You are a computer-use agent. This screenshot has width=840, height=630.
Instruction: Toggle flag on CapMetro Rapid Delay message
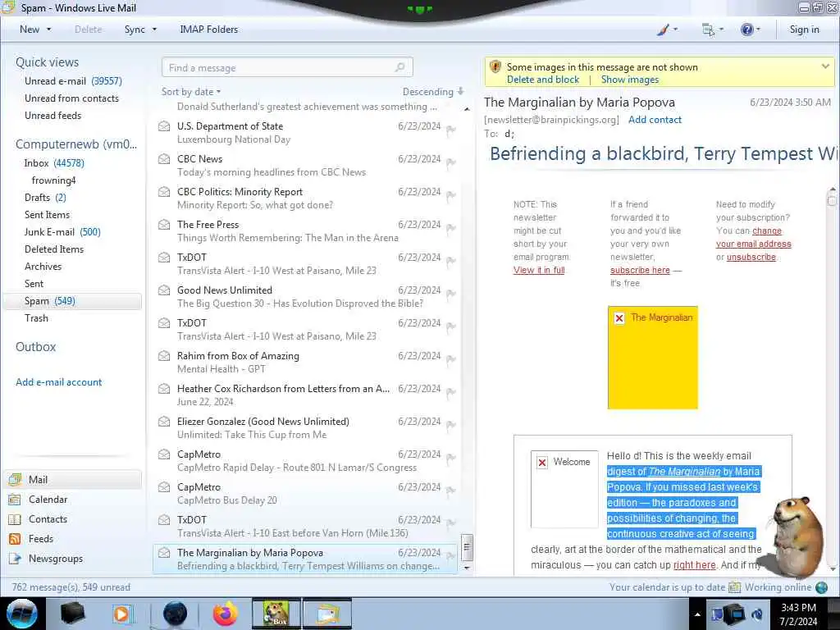pos(451,458)
